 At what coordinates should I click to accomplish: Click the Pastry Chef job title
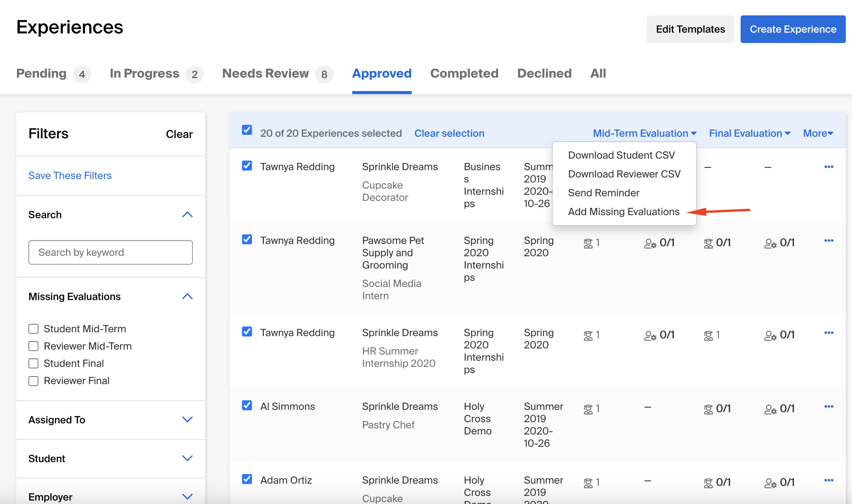point(388,425)
